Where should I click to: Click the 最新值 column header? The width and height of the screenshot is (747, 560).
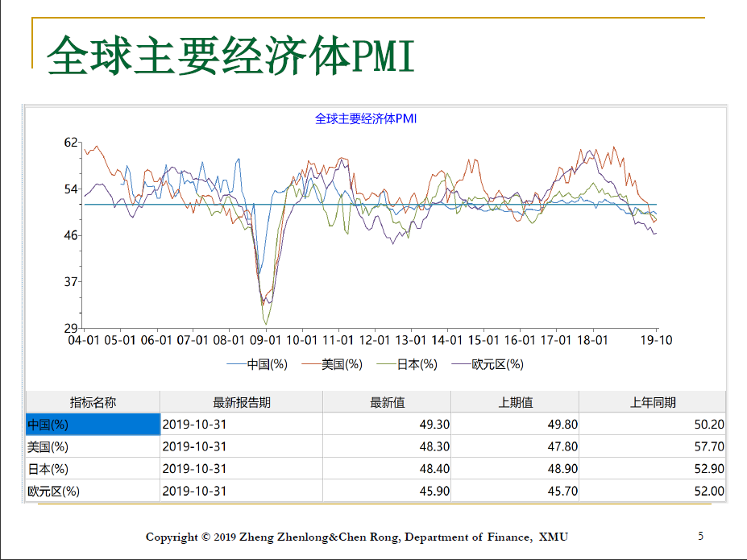point(387,402)
